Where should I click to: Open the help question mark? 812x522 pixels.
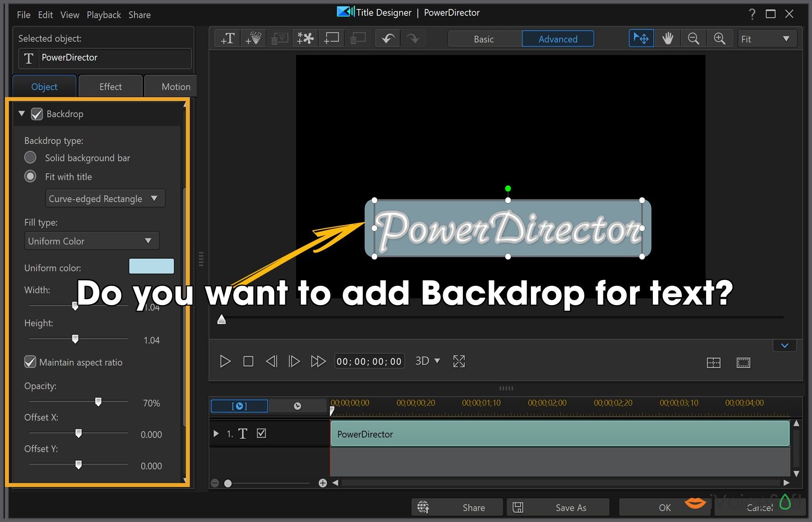pos(752,14)
